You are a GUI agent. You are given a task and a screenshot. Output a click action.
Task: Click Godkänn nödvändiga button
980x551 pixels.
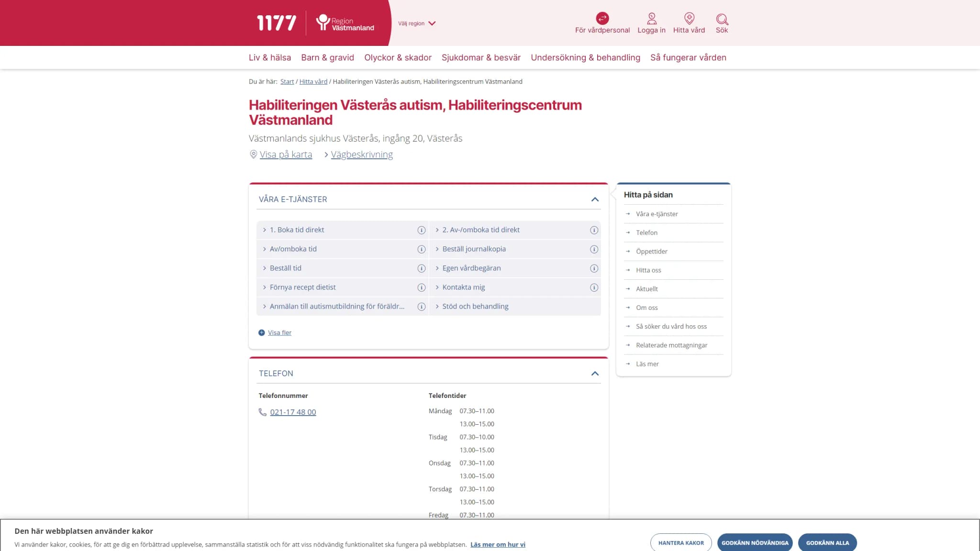tap(755, 543)
